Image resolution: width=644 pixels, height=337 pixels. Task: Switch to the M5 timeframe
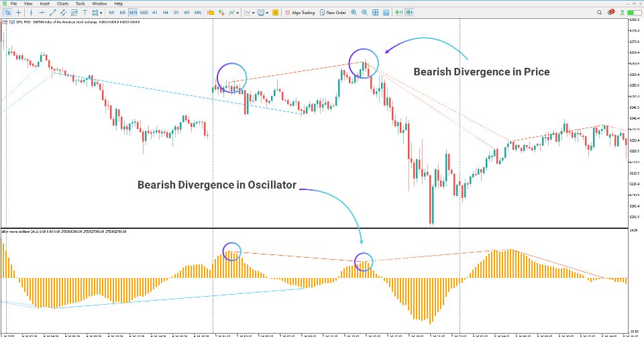[122, 13]
